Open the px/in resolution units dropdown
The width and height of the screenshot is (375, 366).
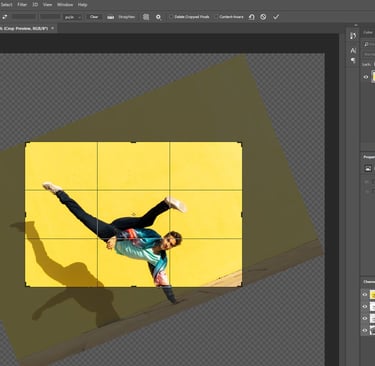[x=73, y=17]
